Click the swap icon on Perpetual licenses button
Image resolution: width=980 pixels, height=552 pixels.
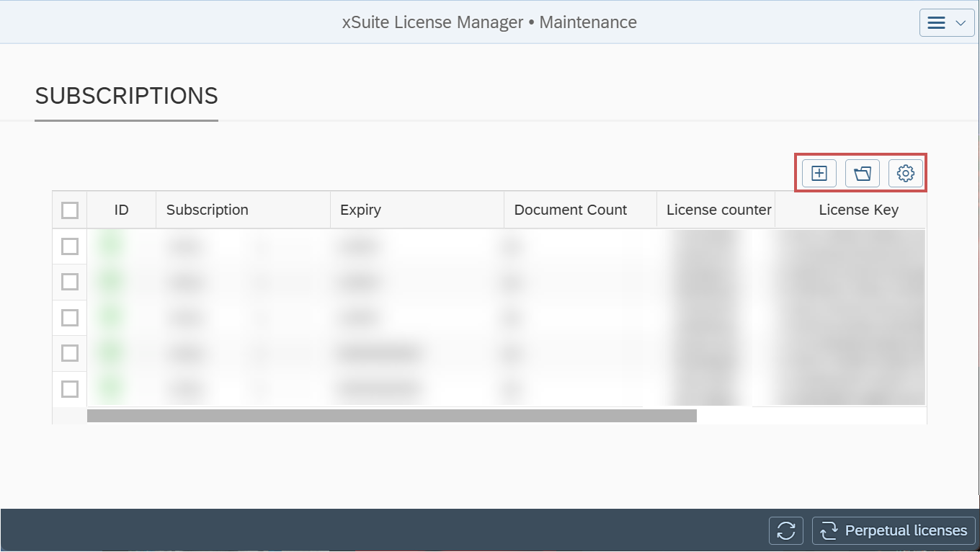(829, 530)
